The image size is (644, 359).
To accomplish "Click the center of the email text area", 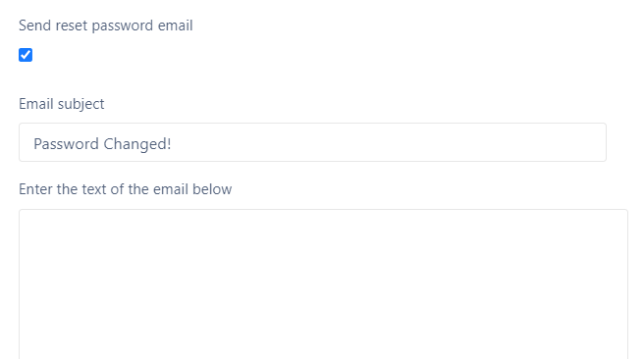I will pyautogui.click(x=323, y=284).
